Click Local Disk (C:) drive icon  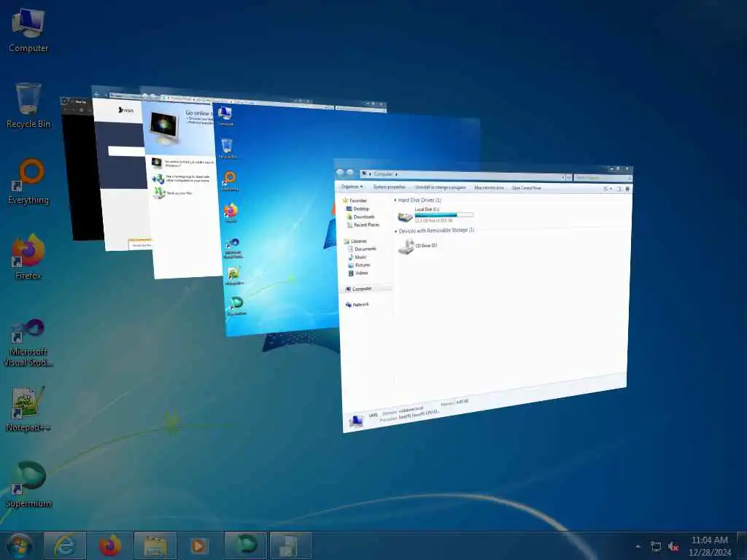[406, 217]
